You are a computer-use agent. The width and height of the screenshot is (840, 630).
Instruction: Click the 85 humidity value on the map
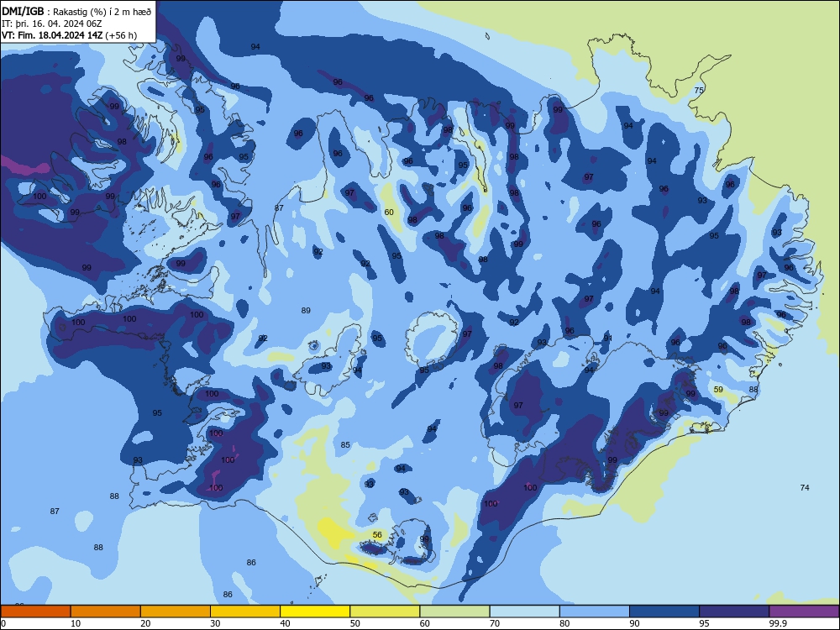coord(345,444)
